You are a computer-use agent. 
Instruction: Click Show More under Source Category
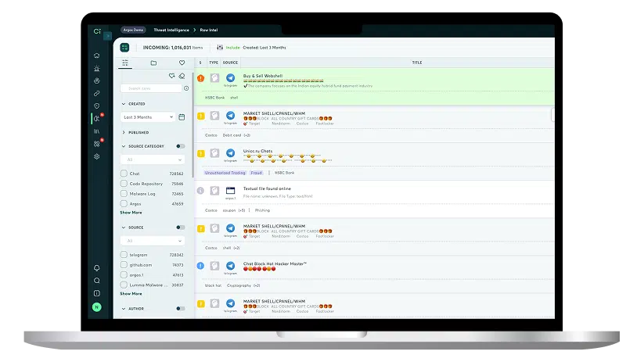coord(131,213)
